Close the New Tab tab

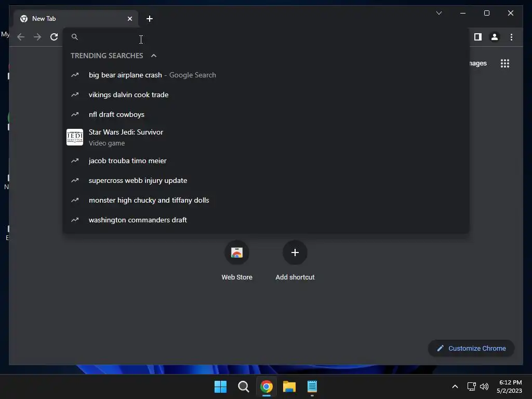[129, 19]
